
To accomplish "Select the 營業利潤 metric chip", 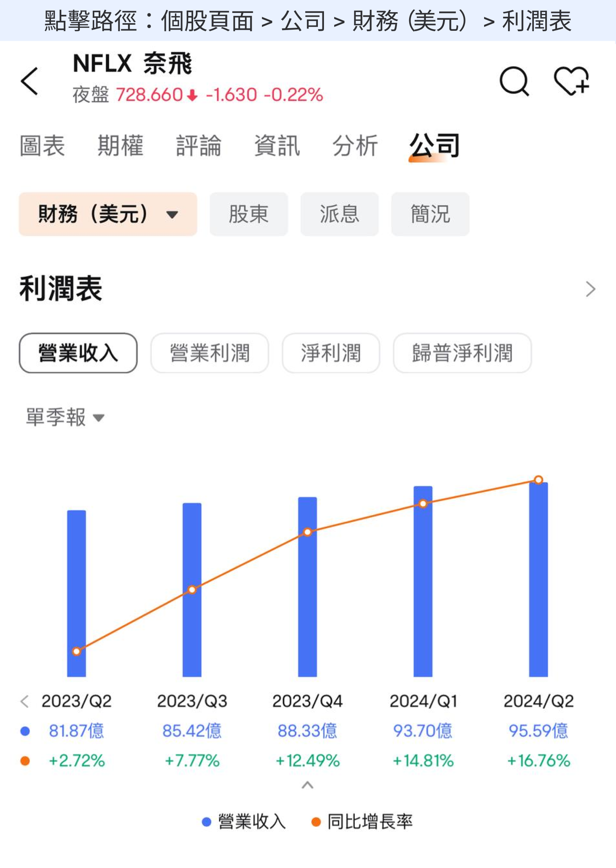I will click(210, 353).
